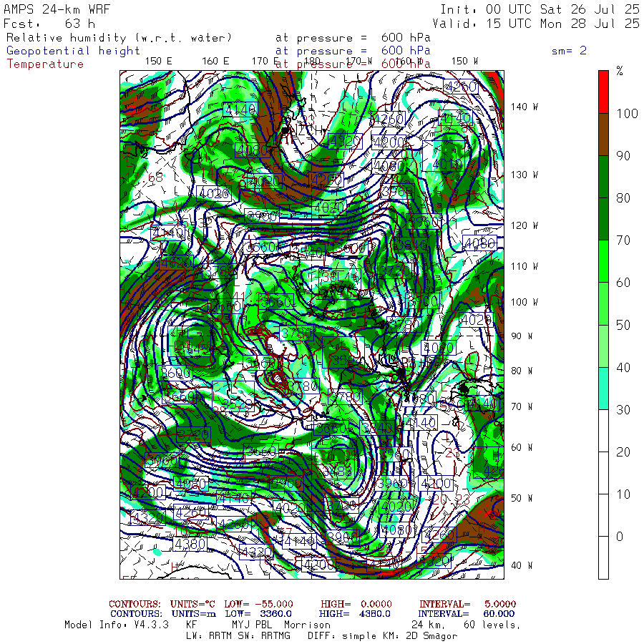The width and height of the screenshot is (644, 644).
Task: Click the 'Relative humidity (w.r.t. water)' label
Action: coord(119,38)
